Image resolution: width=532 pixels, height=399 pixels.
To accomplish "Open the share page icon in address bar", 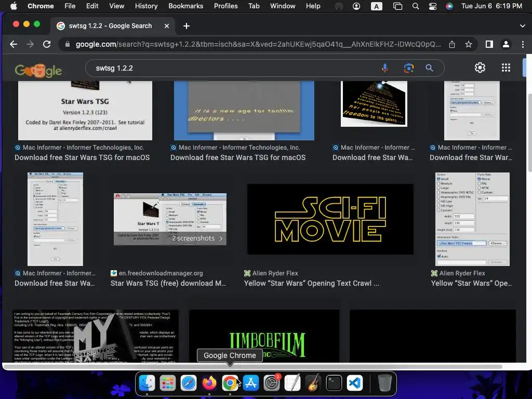I will tap(452, 45).
